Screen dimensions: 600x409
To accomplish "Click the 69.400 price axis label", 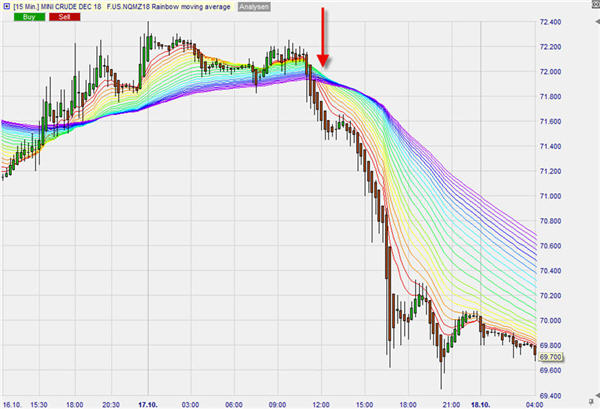I will [550, 395].
